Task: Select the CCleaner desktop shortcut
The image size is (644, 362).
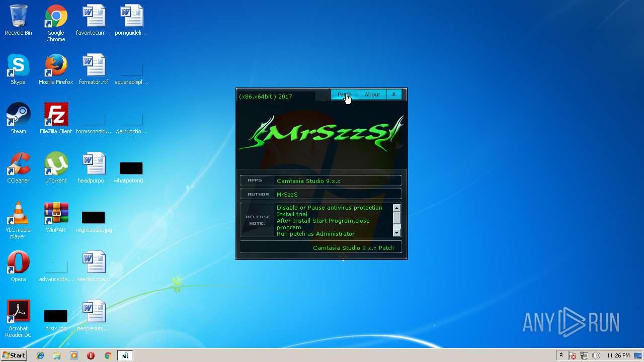Action: click(18, 168)
